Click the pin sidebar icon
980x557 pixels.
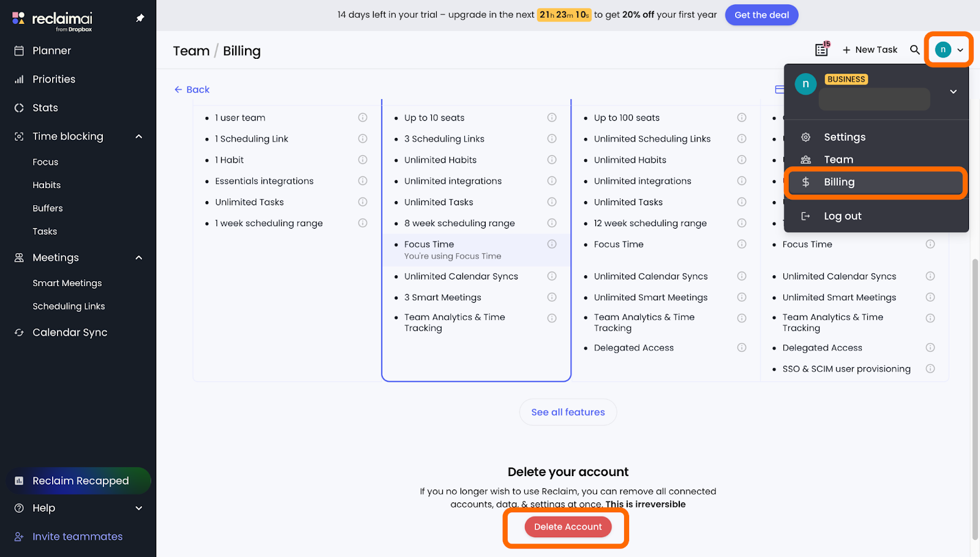[x=140, y=18]
